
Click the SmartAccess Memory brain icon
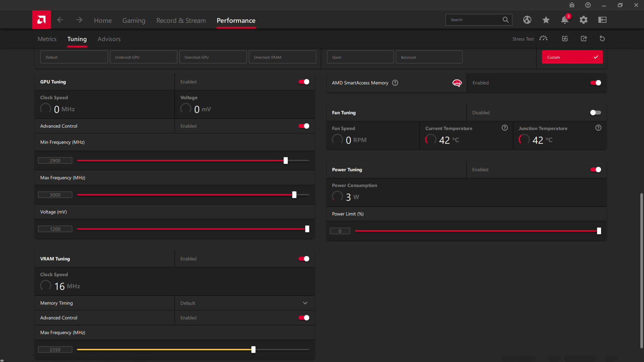pos(457,83)
